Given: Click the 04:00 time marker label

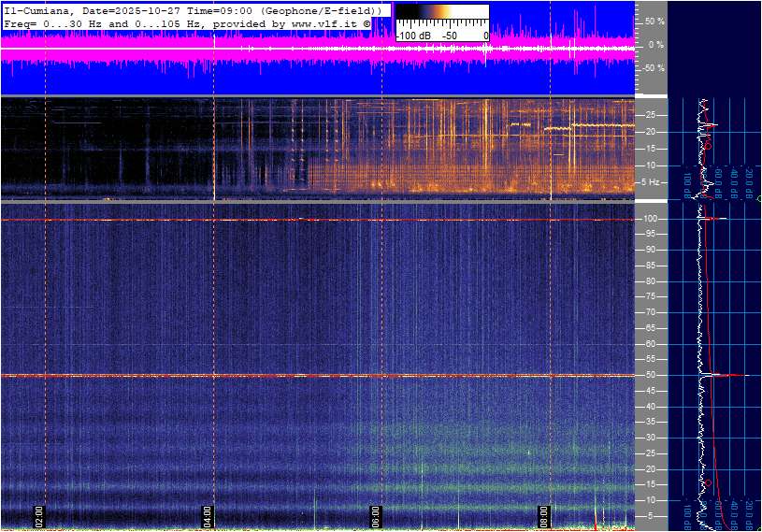Looking at the screenshot, I should click(x=208, y=514).
